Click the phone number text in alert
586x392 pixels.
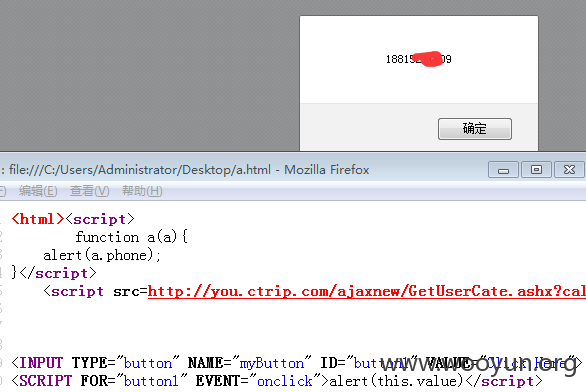point(419,59)
